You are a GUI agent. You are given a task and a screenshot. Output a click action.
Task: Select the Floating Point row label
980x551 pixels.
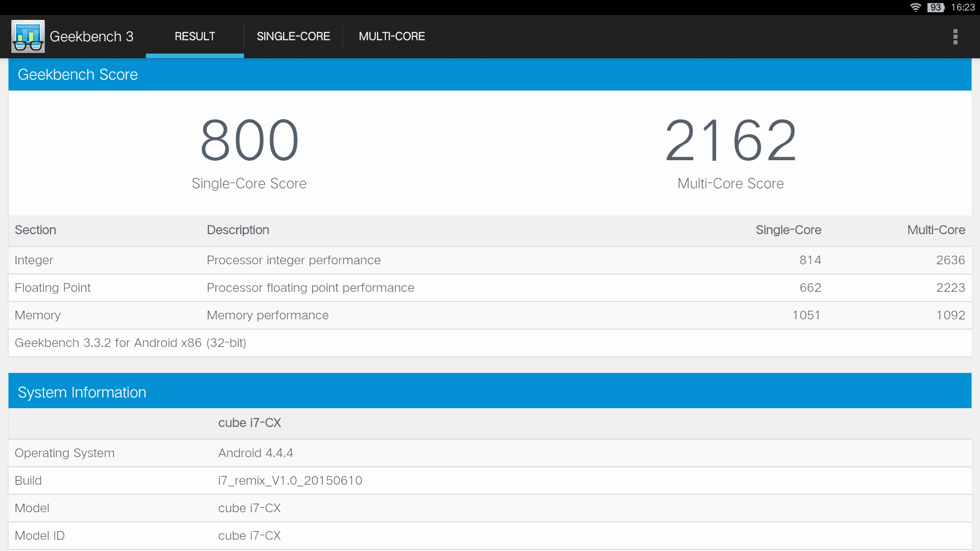click(53, 288)
